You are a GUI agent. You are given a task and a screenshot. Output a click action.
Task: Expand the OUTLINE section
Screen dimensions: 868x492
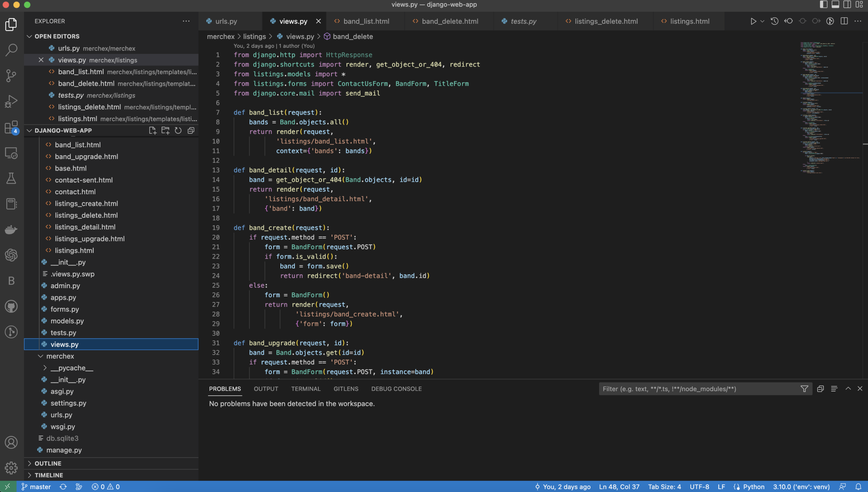coord(29,463)
